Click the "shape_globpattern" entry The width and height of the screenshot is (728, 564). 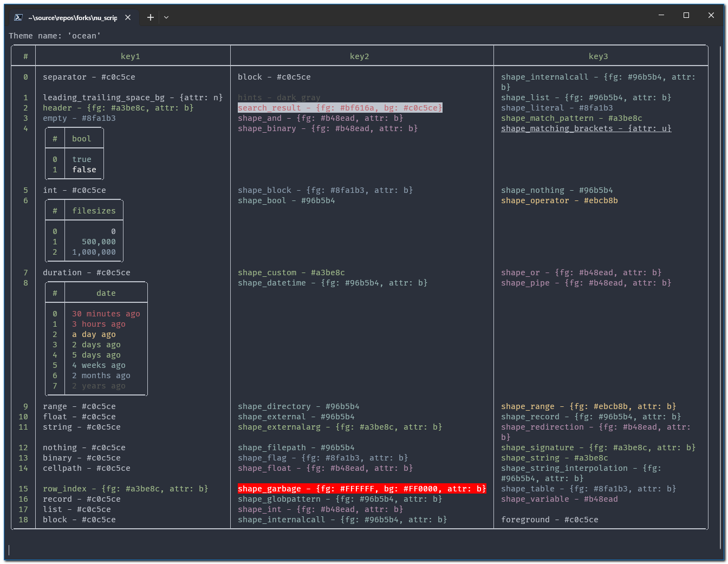coord(340,499)
